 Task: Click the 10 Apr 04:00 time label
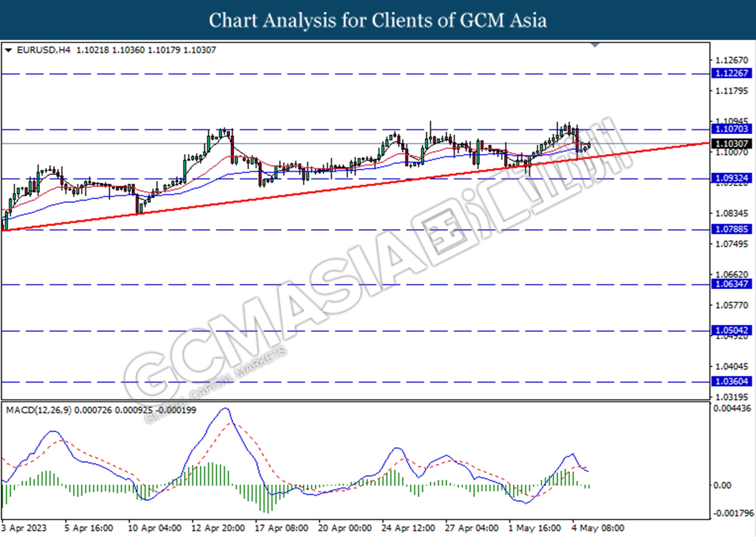[155, 528]
